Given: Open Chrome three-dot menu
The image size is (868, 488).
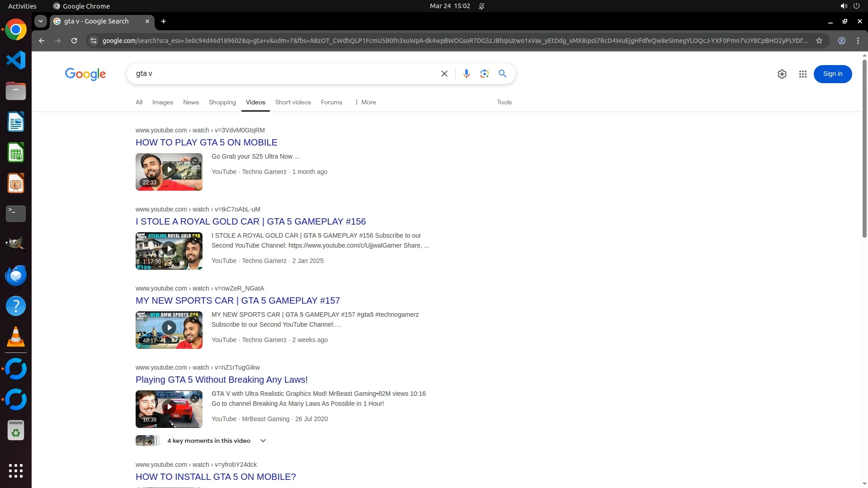Looking at the screenshot, I should coord(858,41).
